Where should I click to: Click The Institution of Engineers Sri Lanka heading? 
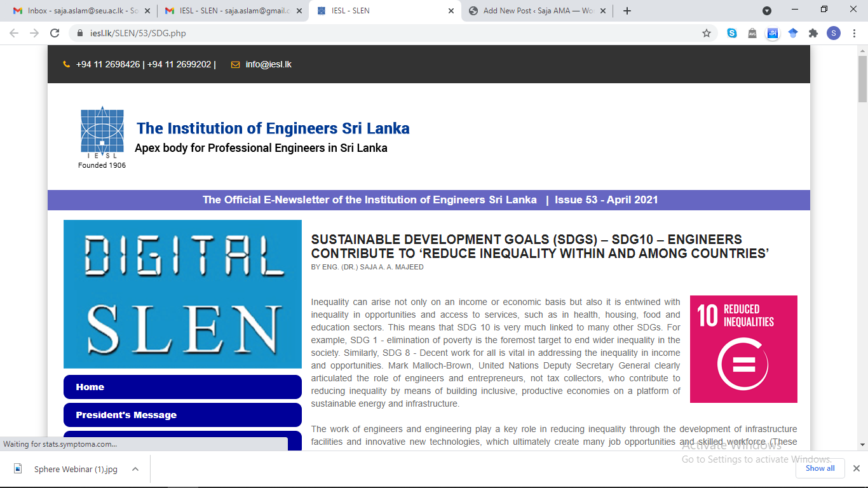coord(273,128)
